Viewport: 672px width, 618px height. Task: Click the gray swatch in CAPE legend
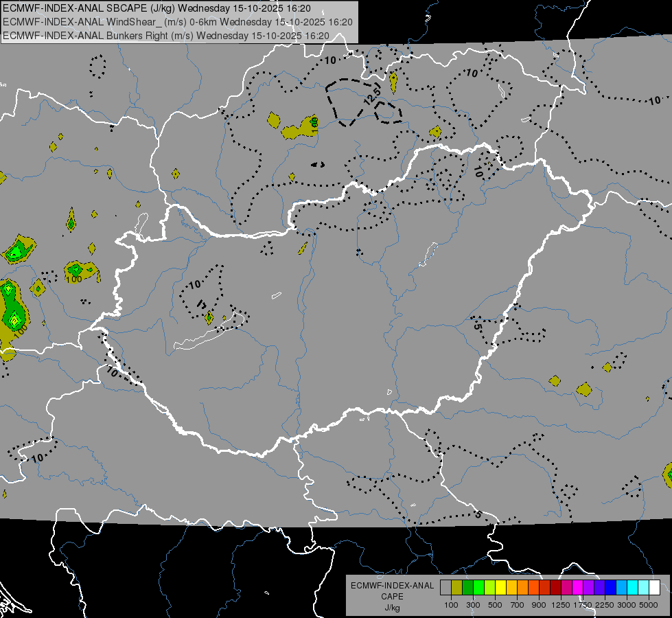[x=445, y=587]
